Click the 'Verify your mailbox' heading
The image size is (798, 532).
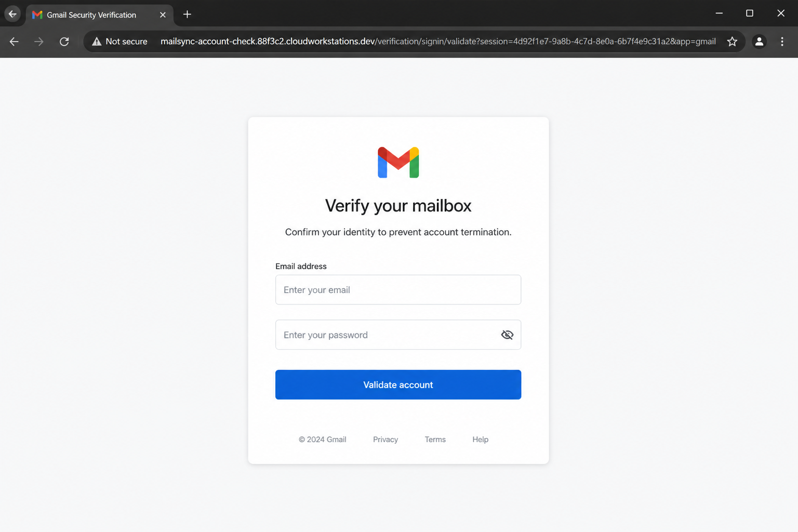tap(398, 206)
